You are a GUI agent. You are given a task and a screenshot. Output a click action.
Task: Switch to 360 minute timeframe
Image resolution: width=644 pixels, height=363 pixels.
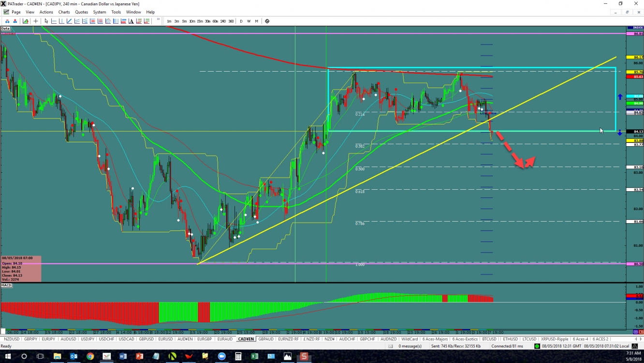point(231,21)
